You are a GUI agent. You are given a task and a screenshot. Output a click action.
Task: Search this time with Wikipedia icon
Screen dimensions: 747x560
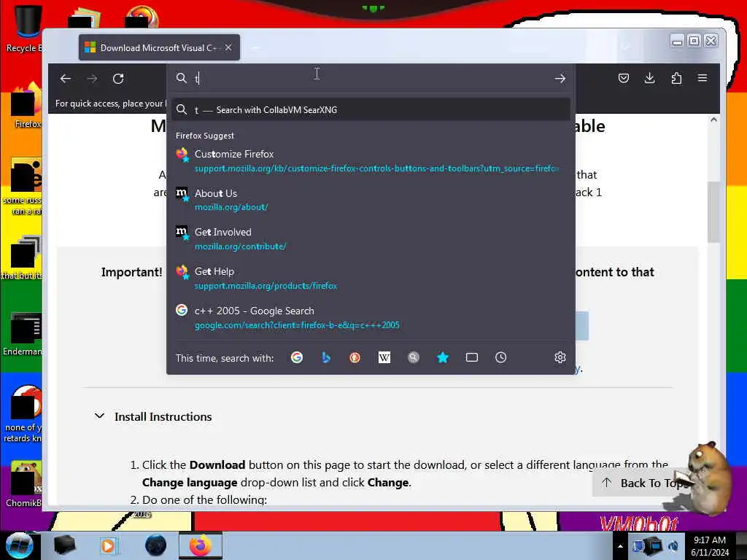pos(384,357)
